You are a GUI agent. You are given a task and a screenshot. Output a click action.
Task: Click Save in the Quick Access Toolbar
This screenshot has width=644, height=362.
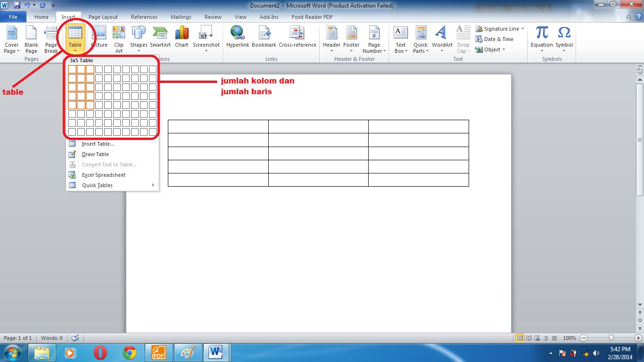(x=17, y=5)
